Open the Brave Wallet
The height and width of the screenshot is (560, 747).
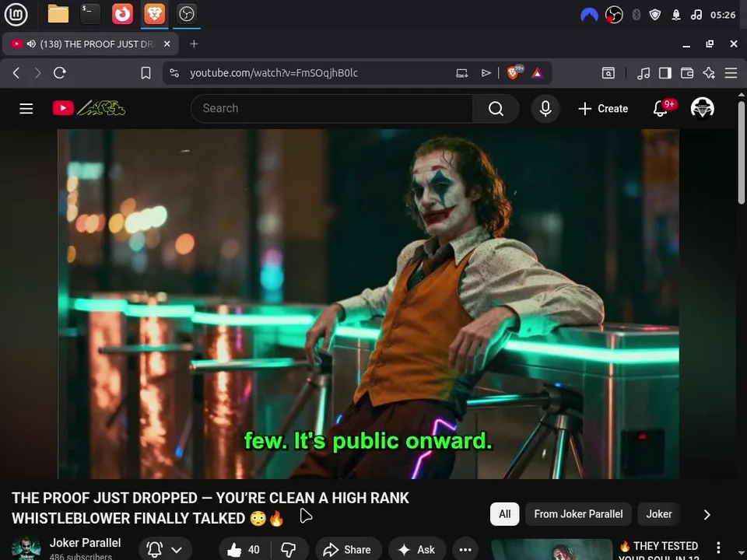point(687,73)
